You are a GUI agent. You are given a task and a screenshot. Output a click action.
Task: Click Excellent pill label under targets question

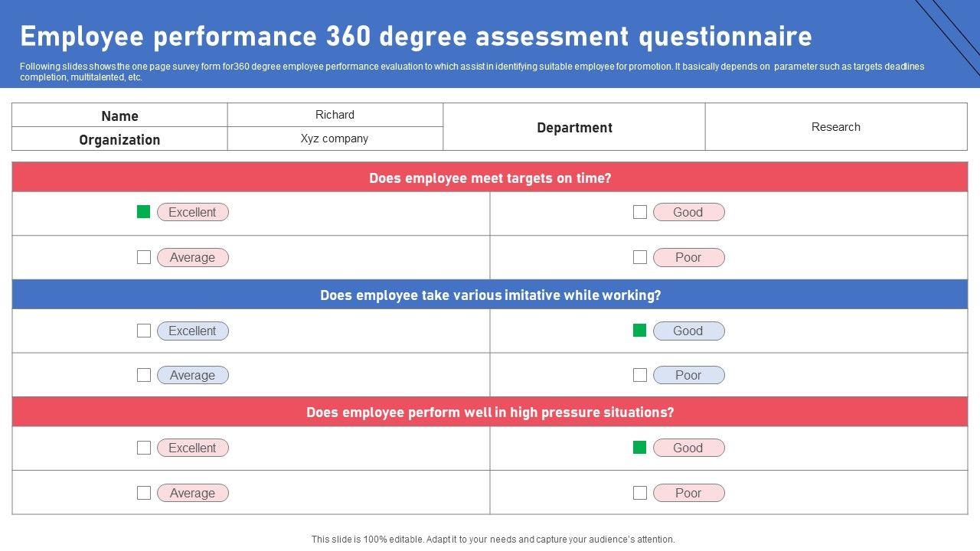coord(193,212)
